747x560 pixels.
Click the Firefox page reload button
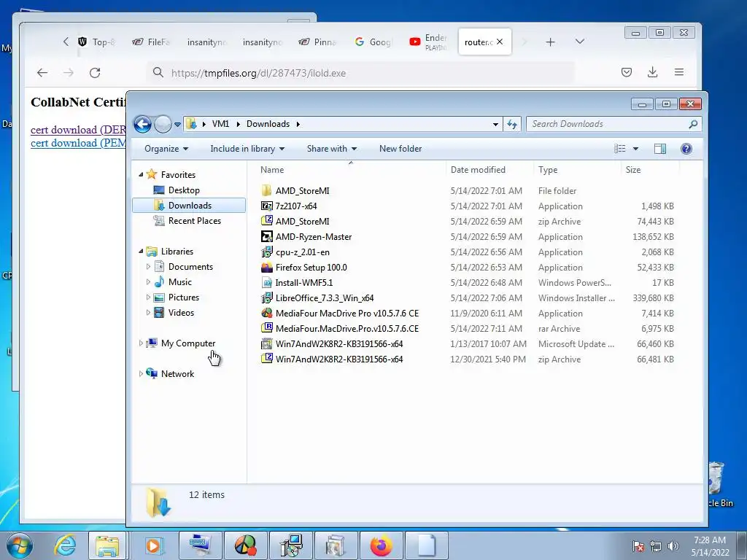pyautogui.click(x=95, y=73)
